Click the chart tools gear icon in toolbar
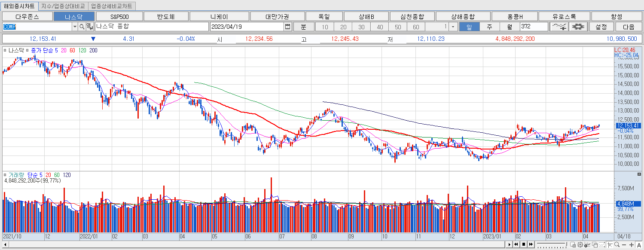The image size is (644, 250). 579,26
